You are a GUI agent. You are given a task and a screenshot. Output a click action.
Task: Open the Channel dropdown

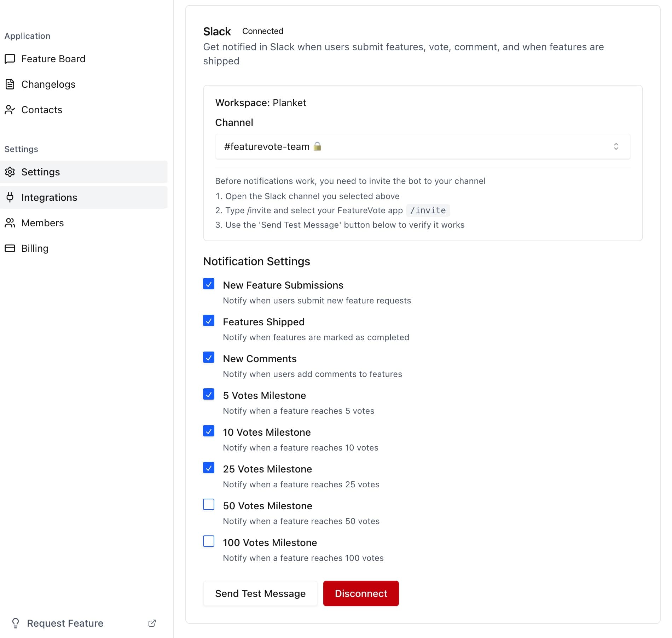pyautogui.click(x=423, y=146)
